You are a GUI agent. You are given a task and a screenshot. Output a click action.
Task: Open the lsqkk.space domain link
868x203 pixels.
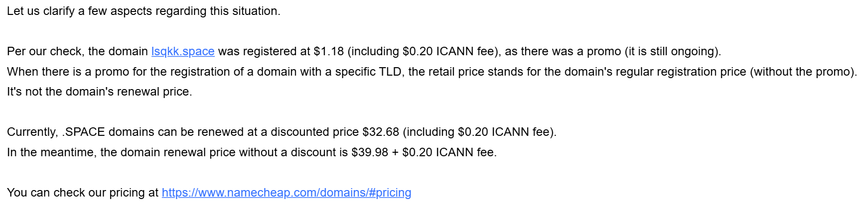pos(183,52)
